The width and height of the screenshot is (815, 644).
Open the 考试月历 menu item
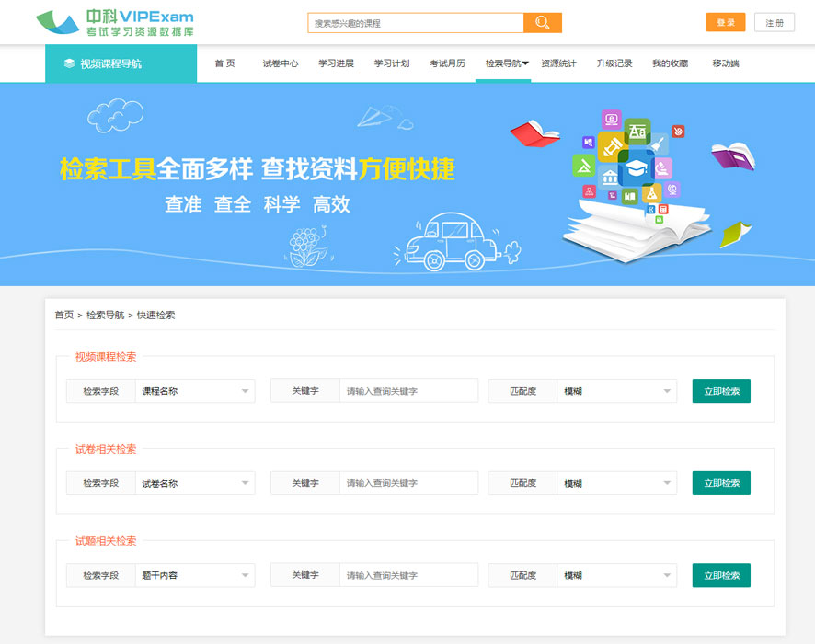pos(447,63)
